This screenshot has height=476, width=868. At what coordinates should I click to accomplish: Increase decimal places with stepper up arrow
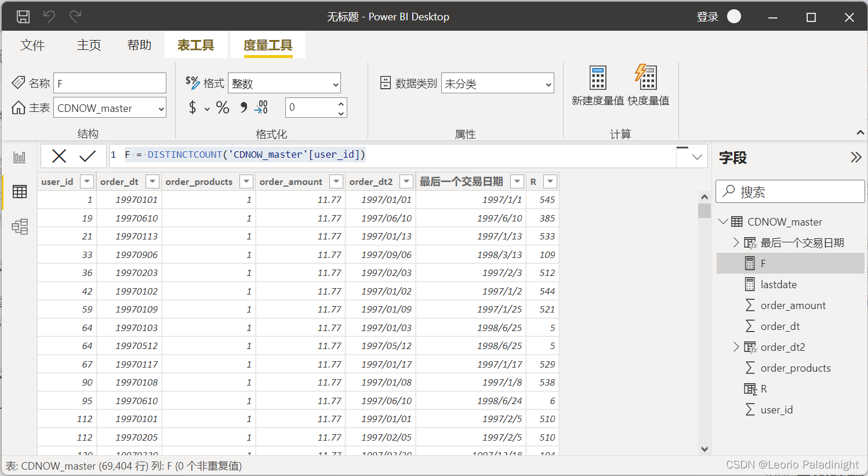coord(341,103)
